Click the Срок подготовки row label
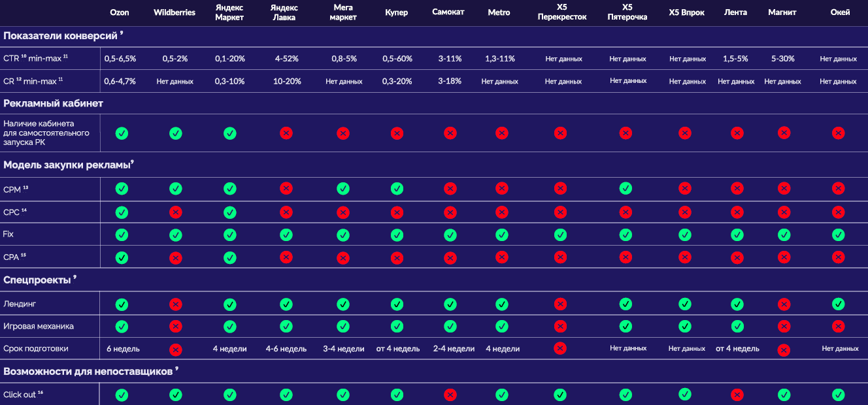 click(x=35, y=349)
